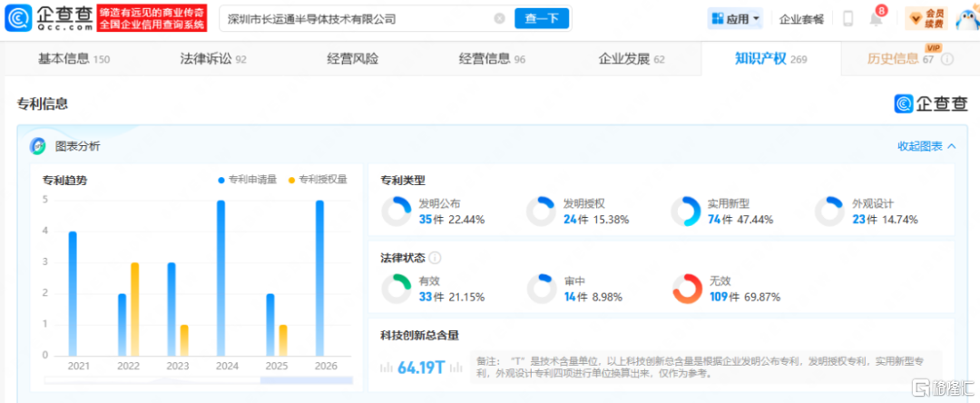The height and width of the screenshot is (403, 980).
Task: Click the 23件 外观设计 count
Action: (x=865, y=220)
